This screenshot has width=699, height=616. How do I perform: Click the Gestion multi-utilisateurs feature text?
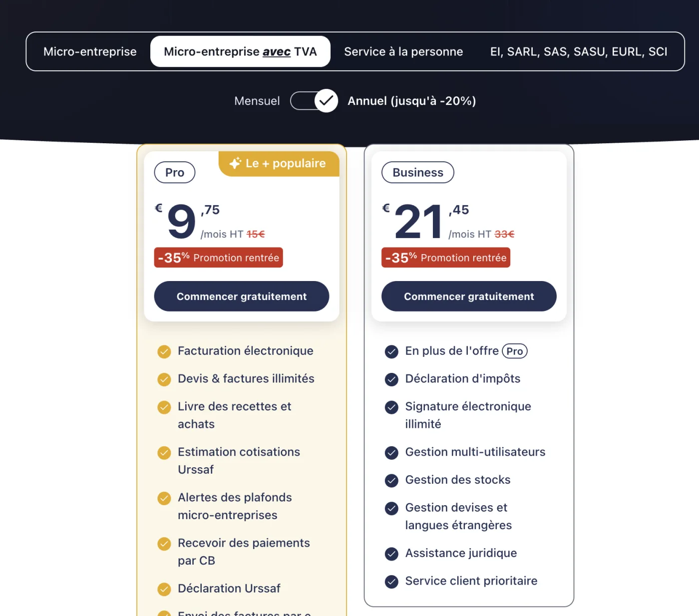(475, 452)
